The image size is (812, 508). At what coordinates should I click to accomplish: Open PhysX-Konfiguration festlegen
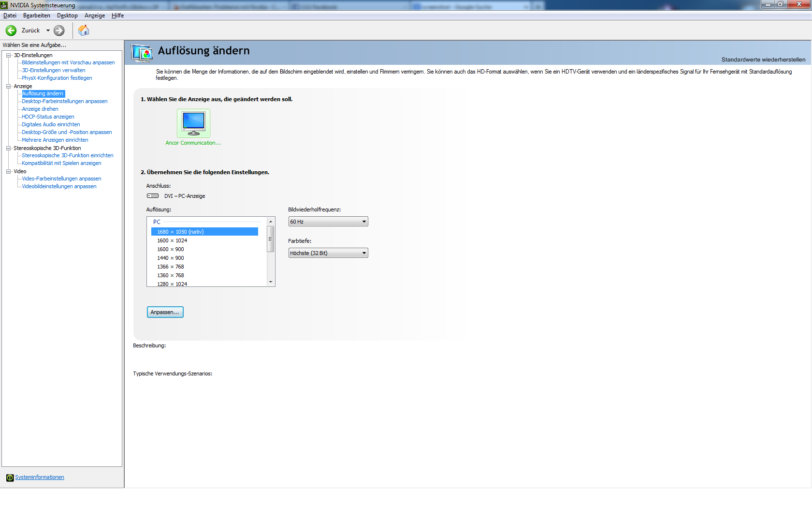[x=57, y=78]
